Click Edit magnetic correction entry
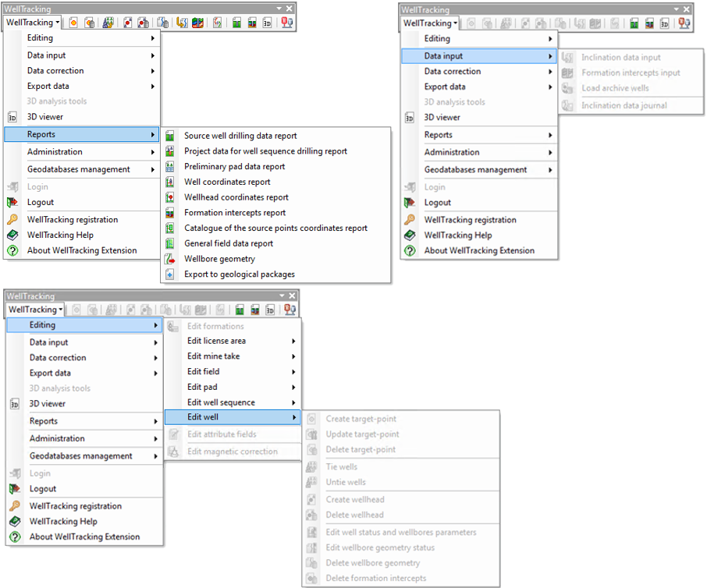Viewport: 707px width, 588px height. tap(233, 452)
